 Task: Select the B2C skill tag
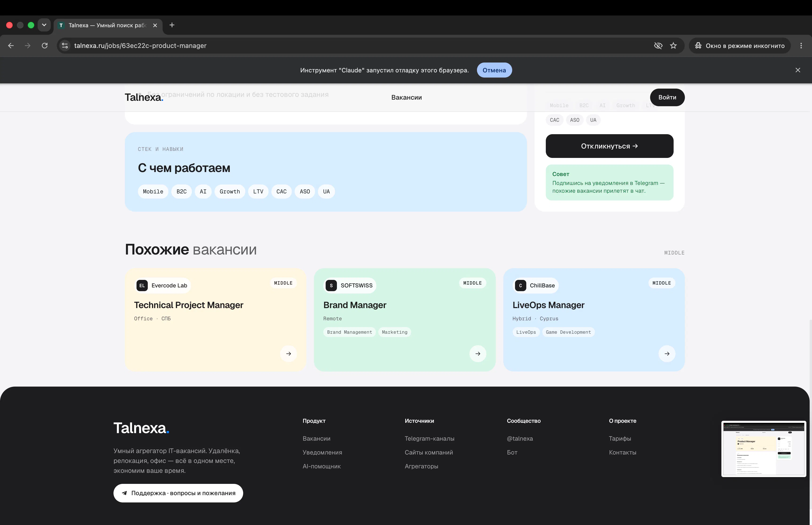pyautogui.click(x=182, y=192)
